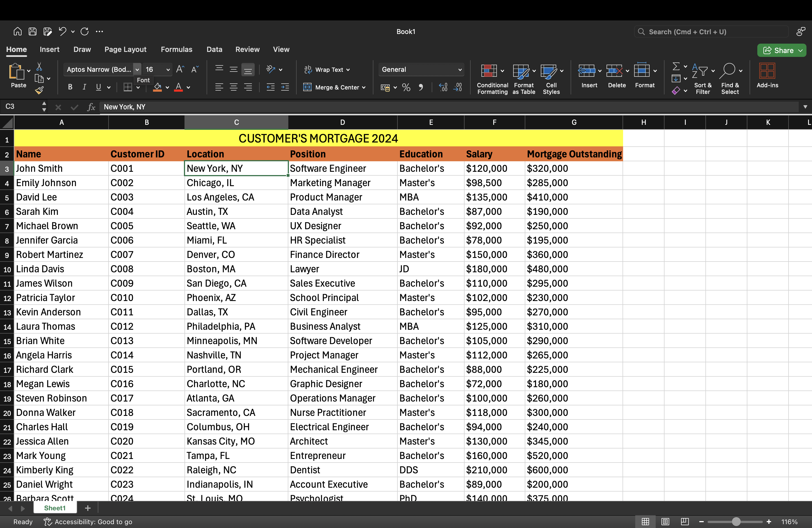Viewport: 812px width, 528px height.
Task: Click the Undo arrow icon
Action: tap(62, 31)
